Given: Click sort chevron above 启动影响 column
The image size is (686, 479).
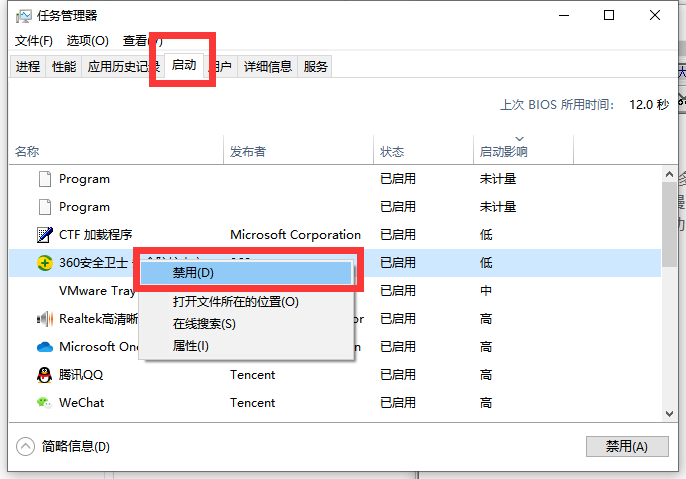Looking at the screenshot, I should tap(519, 139).
